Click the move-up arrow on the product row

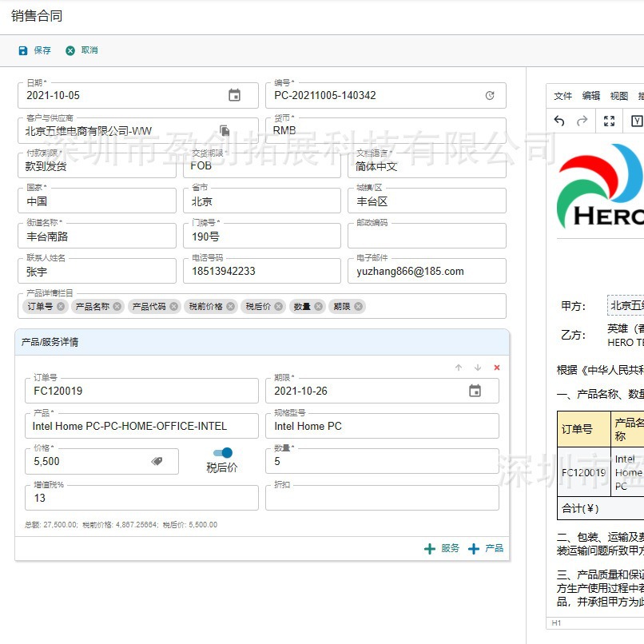[458, 367]
